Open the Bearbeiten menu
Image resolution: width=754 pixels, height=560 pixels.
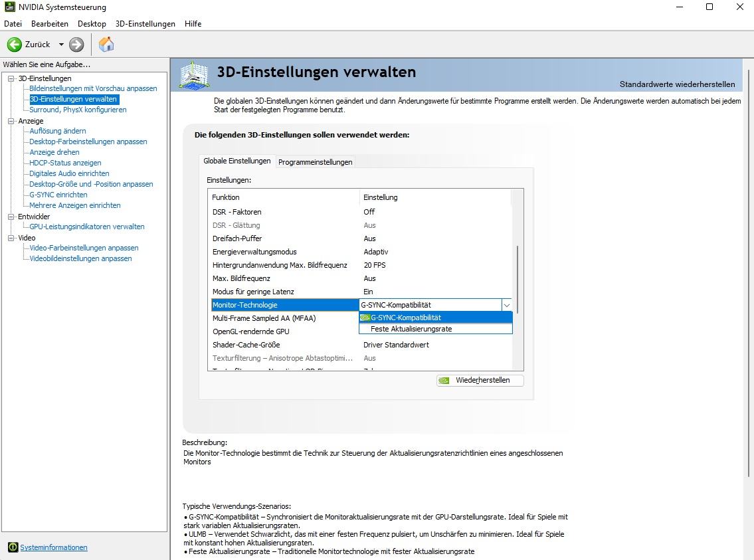[50, 23]
